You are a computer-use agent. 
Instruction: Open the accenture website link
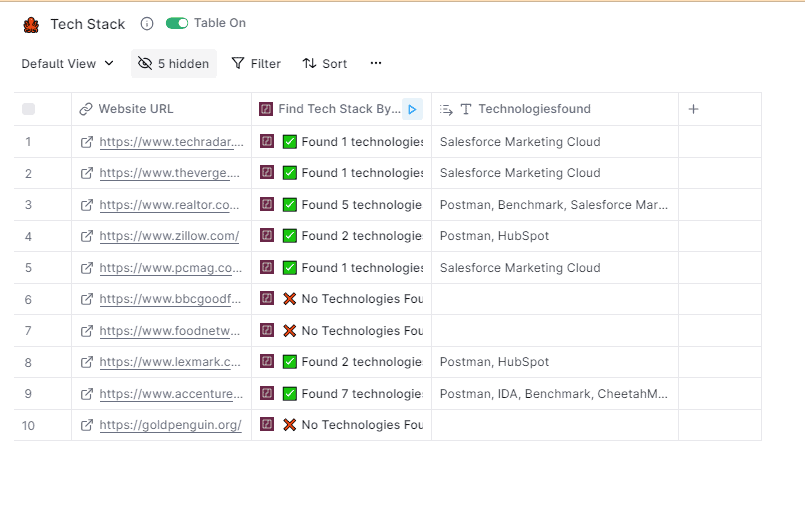[x=171, y=394]
